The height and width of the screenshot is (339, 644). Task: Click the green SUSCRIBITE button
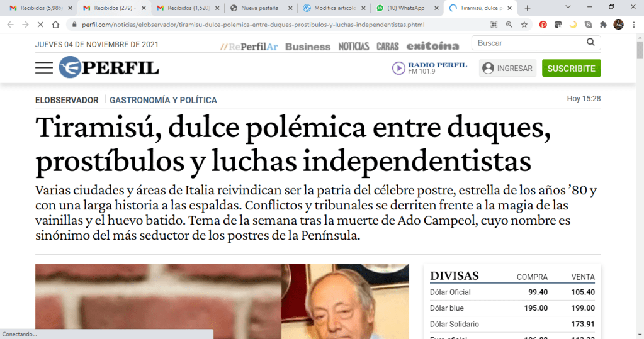click(x=571, y=69)
